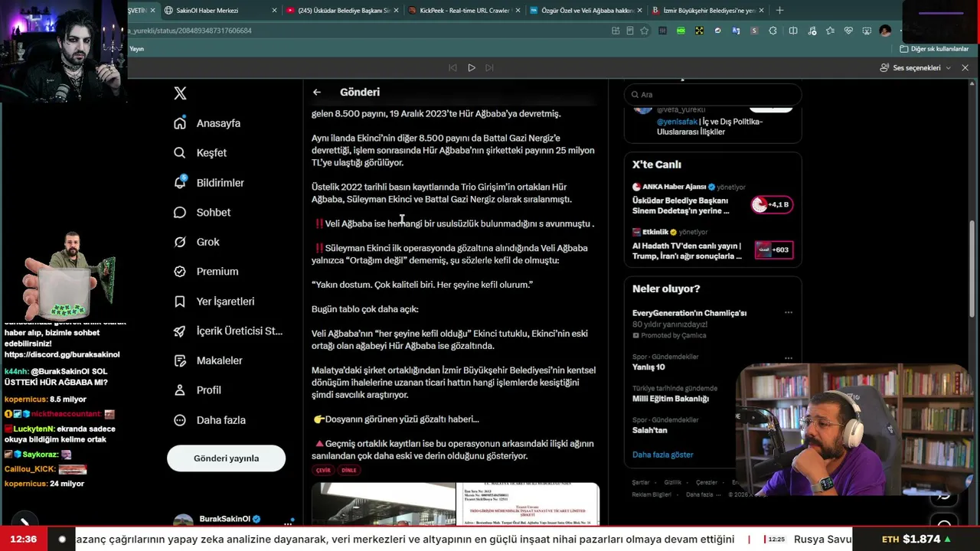Open more options for Yanlış 10 trend
This screenshot has height=551, width=980.
pyautogui.click(x=789, y=357)
